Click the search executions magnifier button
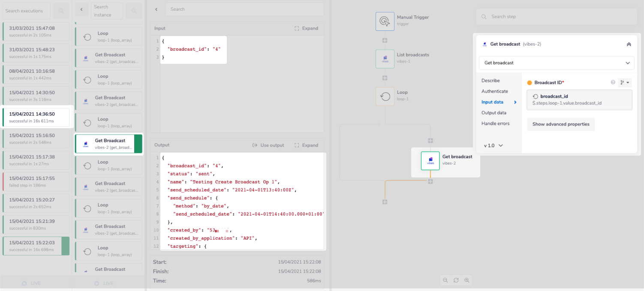Screen dimensions: 644x291 (62, 11)
